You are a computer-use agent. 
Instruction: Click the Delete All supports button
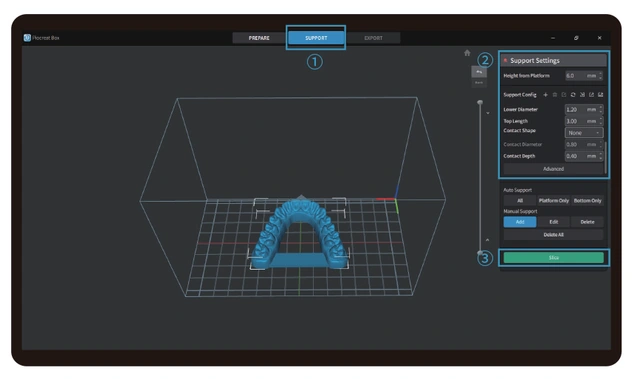553,235
